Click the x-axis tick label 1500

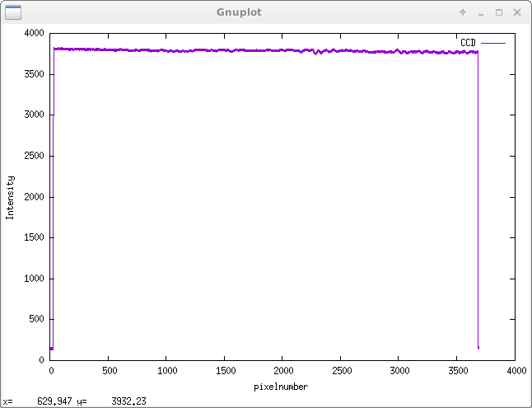coord(226,371)
